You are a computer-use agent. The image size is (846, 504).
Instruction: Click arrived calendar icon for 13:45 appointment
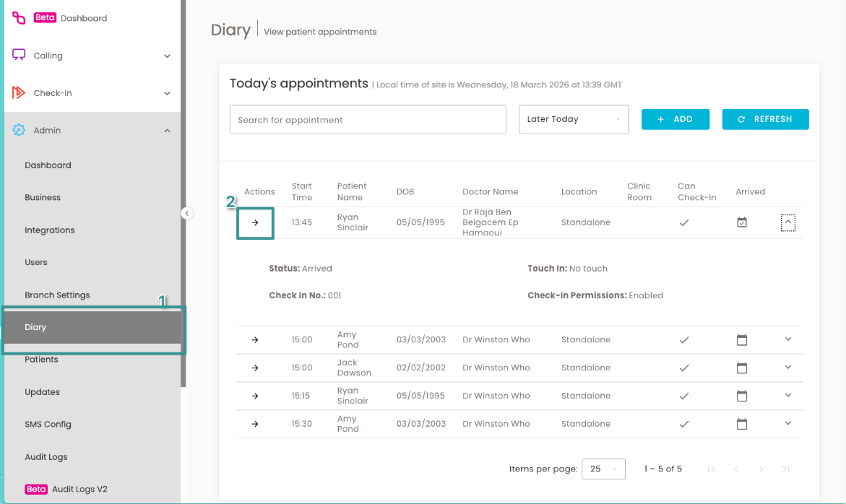point(742,222)
